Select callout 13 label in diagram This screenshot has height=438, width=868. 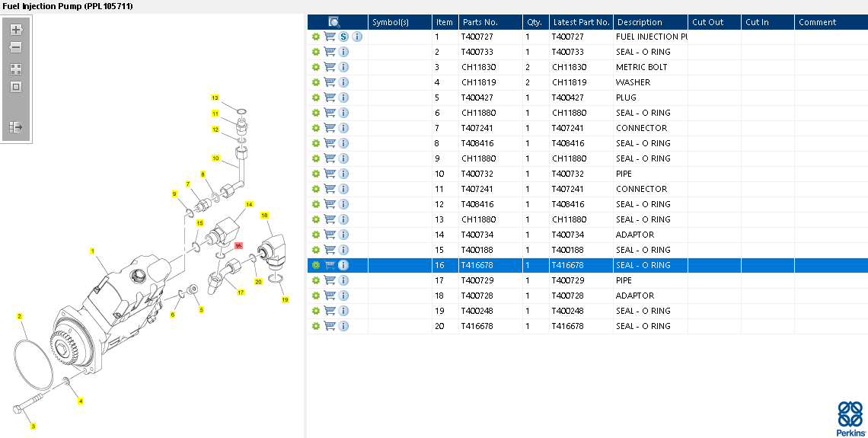coord(215,98)
